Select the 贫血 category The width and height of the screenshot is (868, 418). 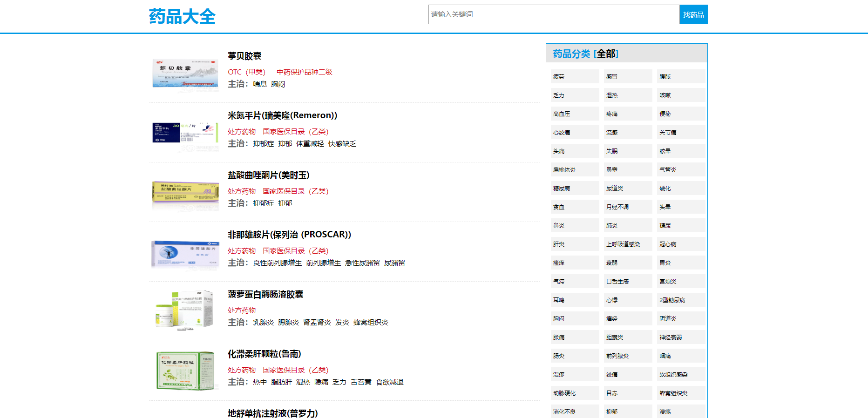click(575, 207)
